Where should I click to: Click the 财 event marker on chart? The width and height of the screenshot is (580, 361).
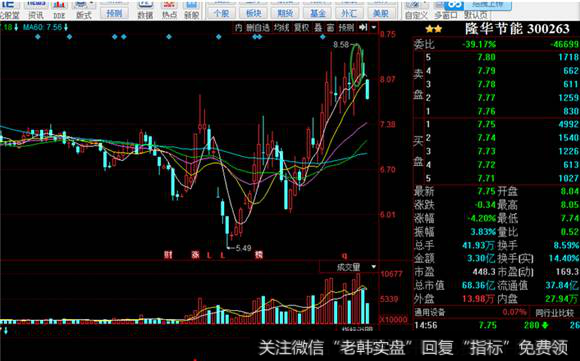point(168,255)
